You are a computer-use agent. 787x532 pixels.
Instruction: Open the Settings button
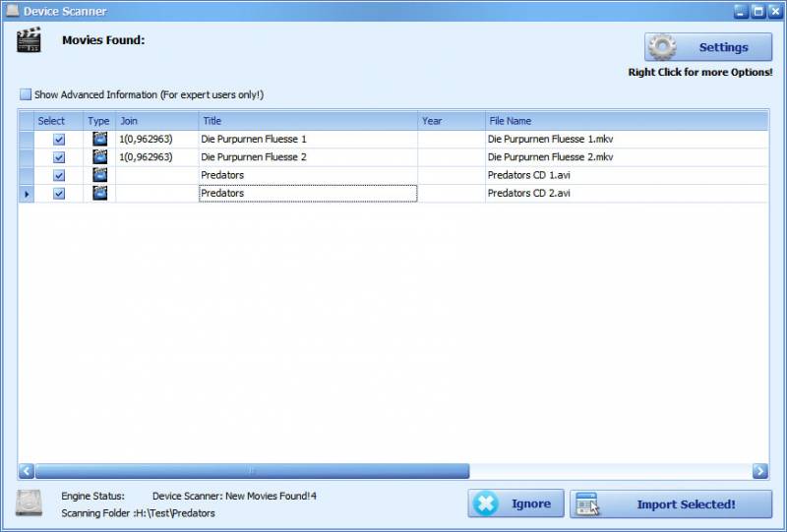click(708, 47)
